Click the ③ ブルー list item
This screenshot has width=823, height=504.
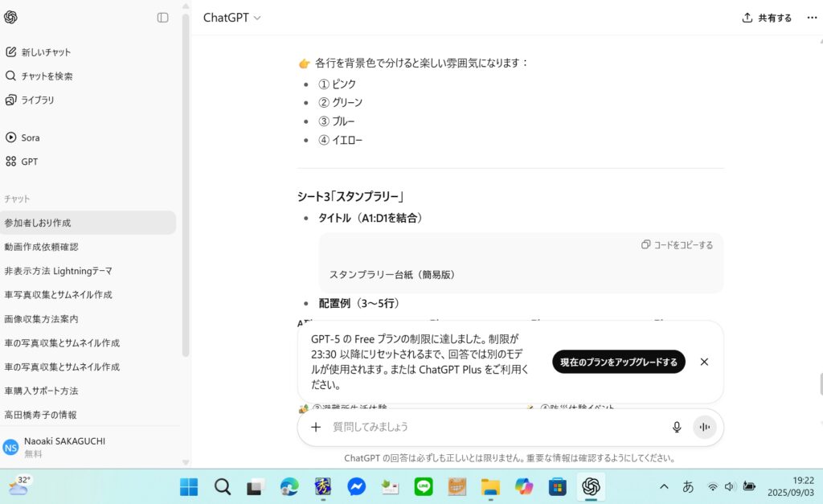[x=337, y=121]
